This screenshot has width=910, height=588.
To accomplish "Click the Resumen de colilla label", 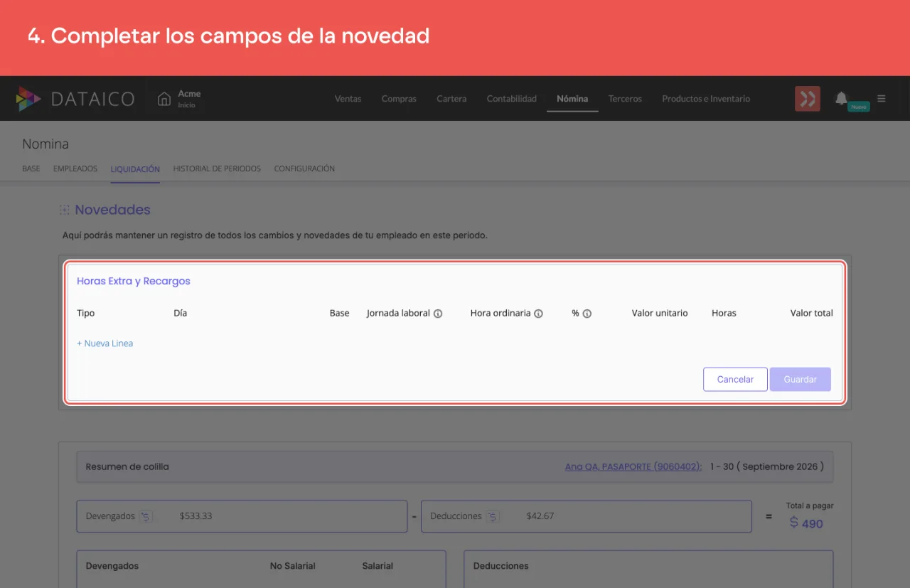I will pos(127,467).
